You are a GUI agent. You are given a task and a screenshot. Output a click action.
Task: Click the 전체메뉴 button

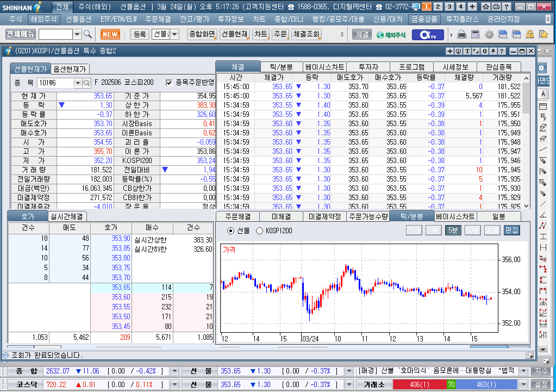[x=21, y=34]
